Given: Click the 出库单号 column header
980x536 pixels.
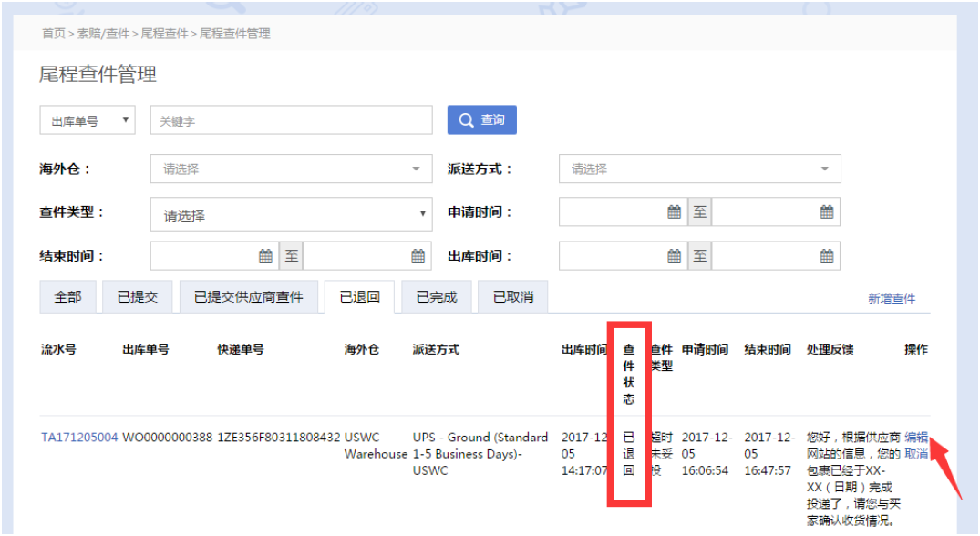Looking at the screenshot, I should click(146, 349).
